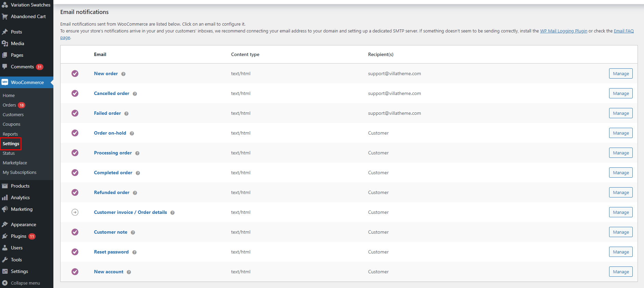Click help icon beside Processing order

137,153
